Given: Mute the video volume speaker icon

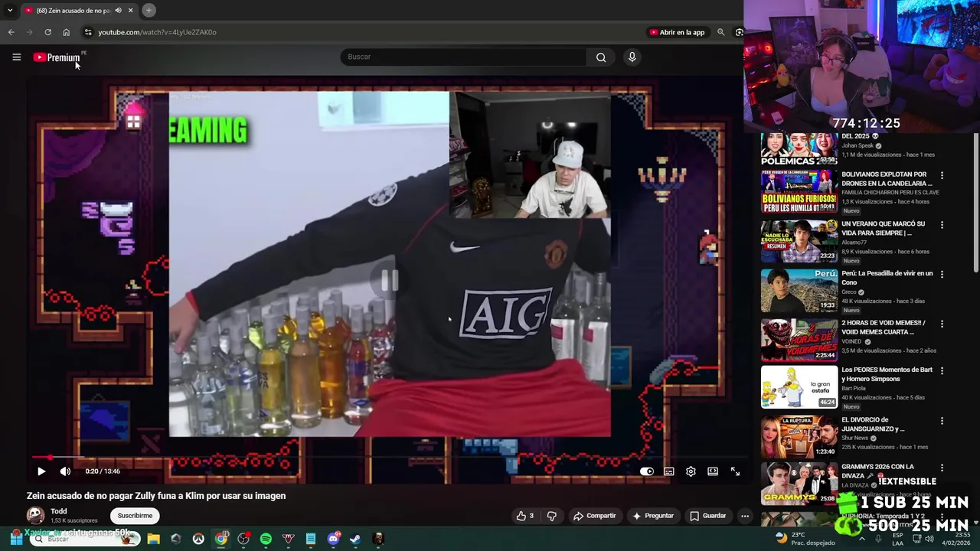Looking at the screenshot, I should 65,471.
